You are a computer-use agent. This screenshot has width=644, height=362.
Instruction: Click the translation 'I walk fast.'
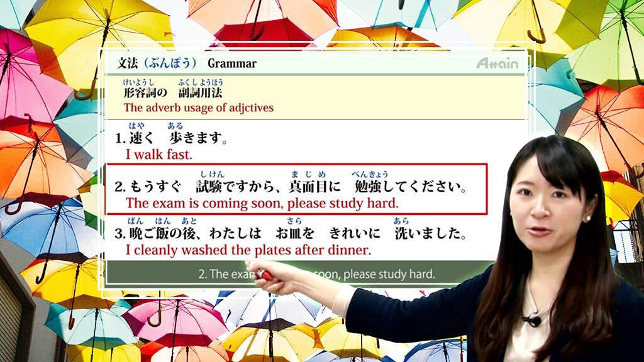pyautogui.click(x=158, y=155)
